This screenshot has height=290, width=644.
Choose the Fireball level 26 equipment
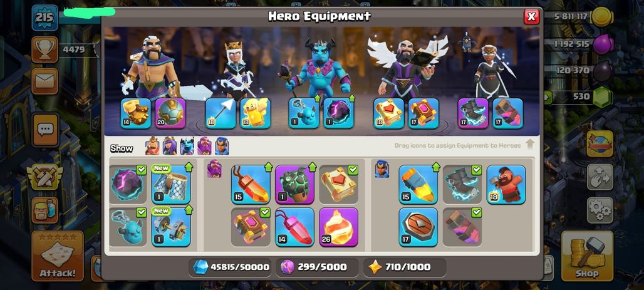(338, 227)
